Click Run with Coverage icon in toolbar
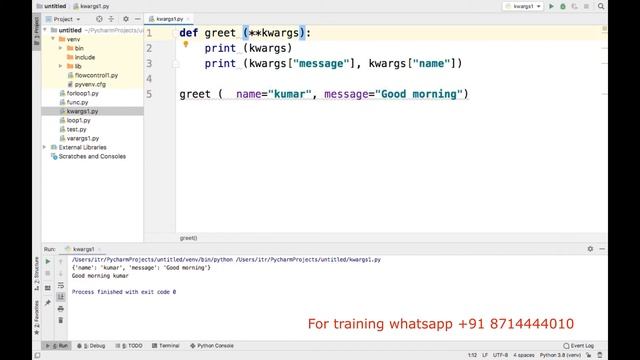The image size is (640, 360). coord(574,6)
